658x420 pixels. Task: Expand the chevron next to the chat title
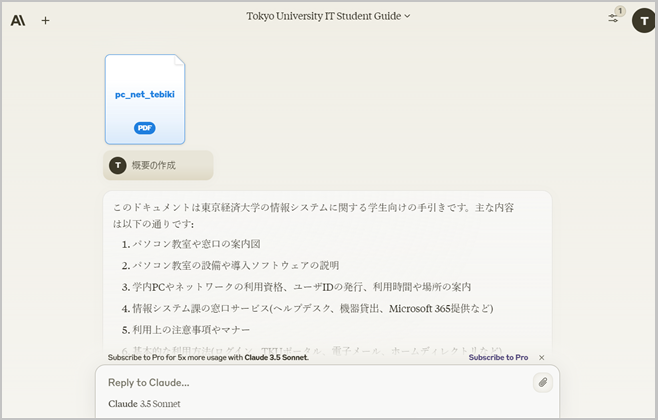[x=407, y=17]
